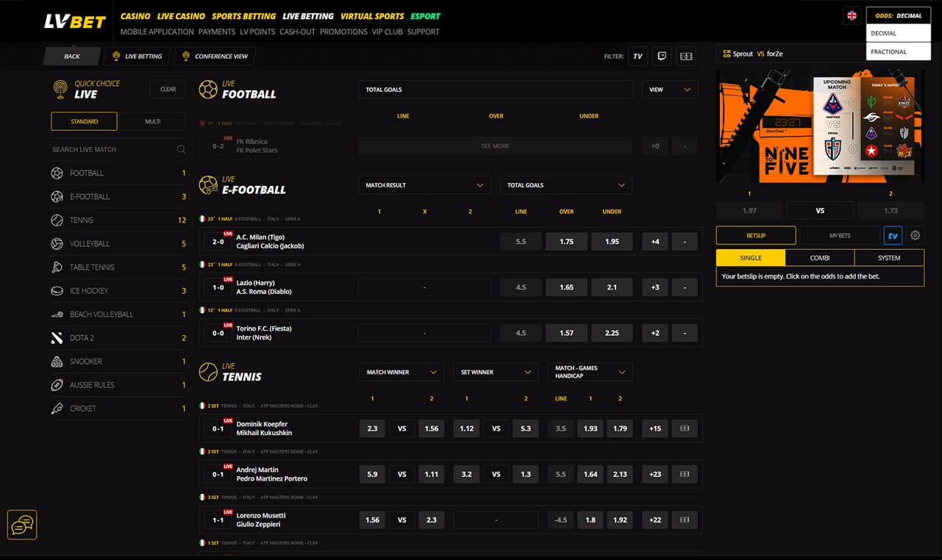Open the Payments link
This screenshot has height=560, width=942.
click(x=217, y=32)
